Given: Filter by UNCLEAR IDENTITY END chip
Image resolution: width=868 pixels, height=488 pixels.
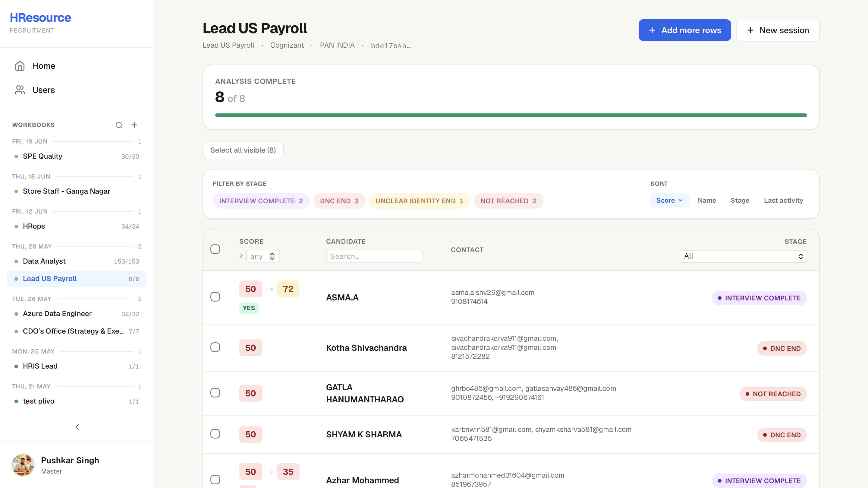Looking at the screenshot, I should pos(419,201).
